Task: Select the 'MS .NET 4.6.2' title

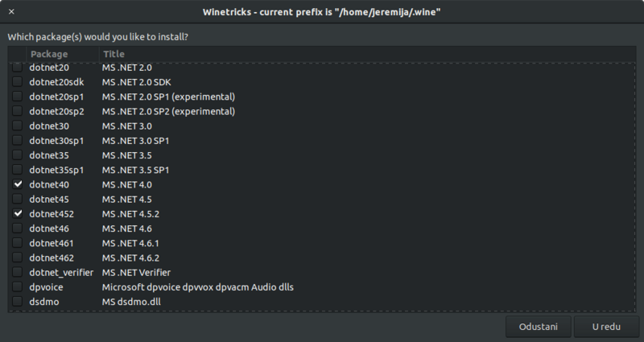Action: coord(130,258)
